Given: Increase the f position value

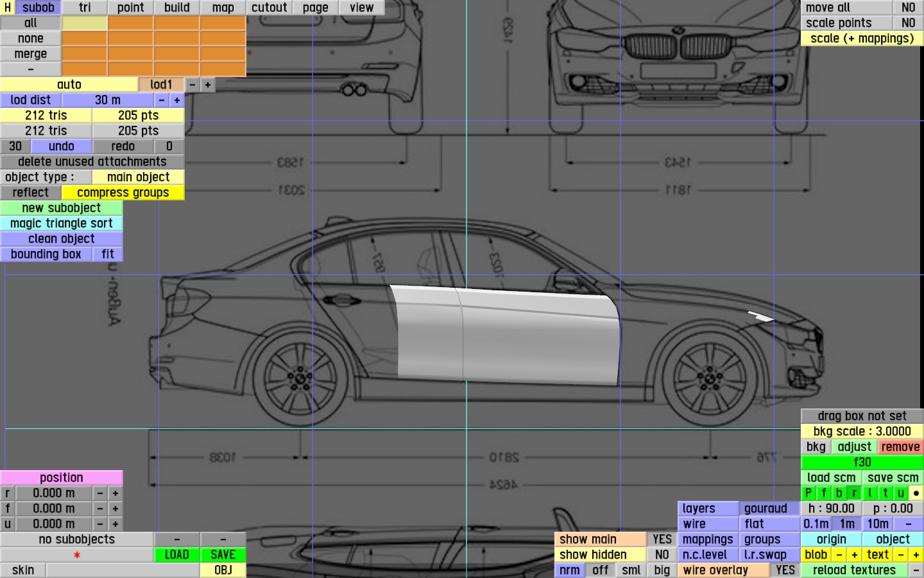Looking at the screenshot, I should [116, 509].
